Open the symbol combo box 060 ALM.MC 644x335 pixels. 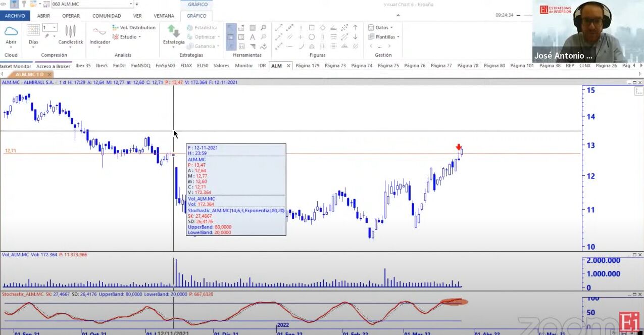click(x=92, y=4)
